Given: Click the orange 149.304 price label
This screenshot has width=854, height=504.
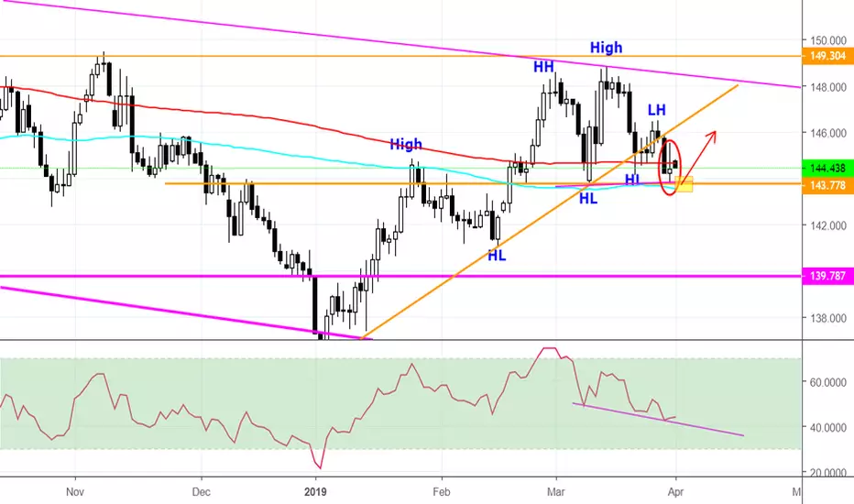Looking at the screenshot, I should coord(827,56).
